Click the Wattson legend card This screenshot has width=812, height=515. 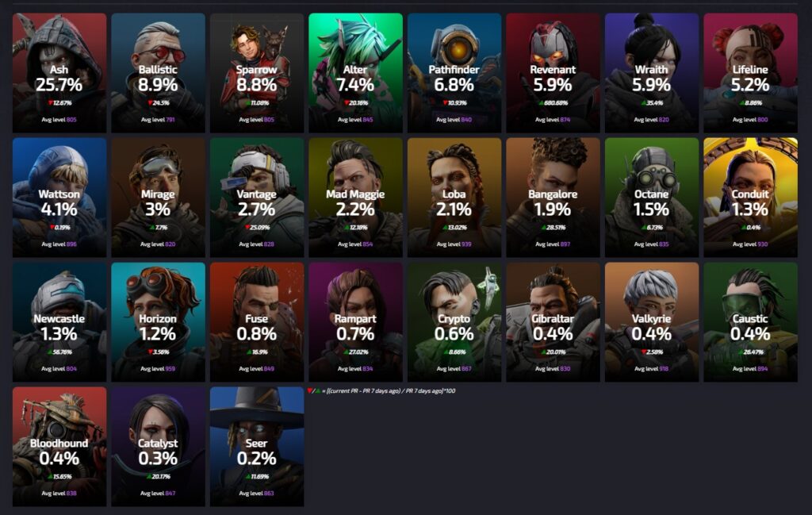(x=59, y=198)
